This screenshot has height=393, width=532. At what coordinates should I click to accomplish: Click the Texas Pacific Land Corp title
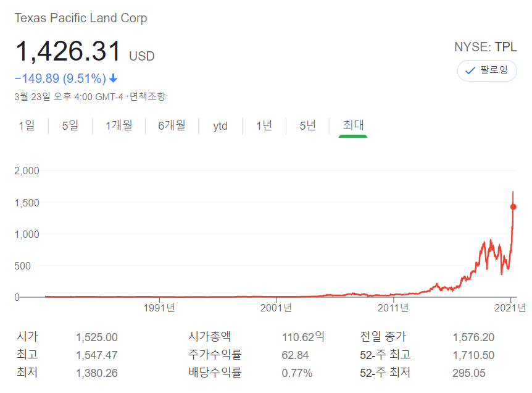click(x=80, y=18)
